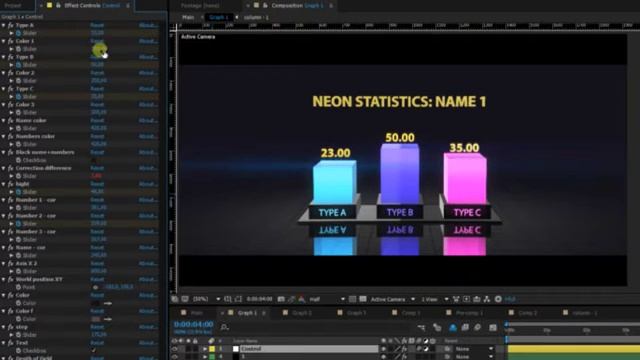640x360 pixels.
Task: Toggle the lock on the Effect Controls panel tab
Action: click(58, 5)
